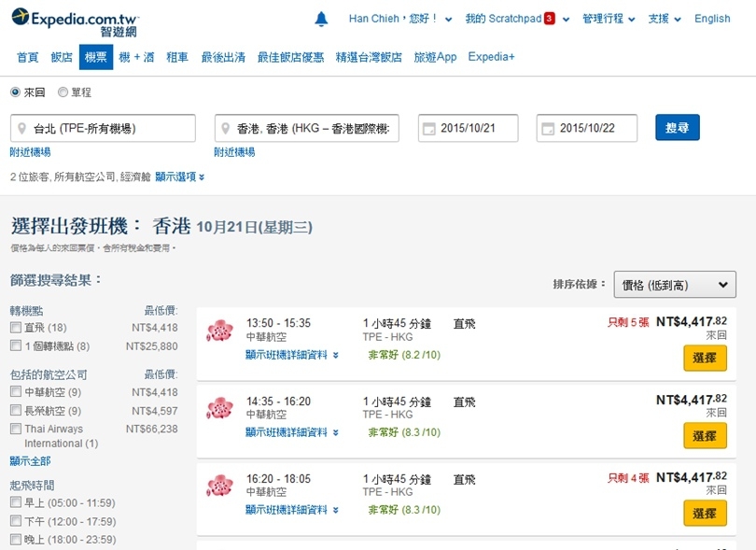Click the notification bell icon
The image size is (756, 550).
pyautogui.click(x=322, y=19)
